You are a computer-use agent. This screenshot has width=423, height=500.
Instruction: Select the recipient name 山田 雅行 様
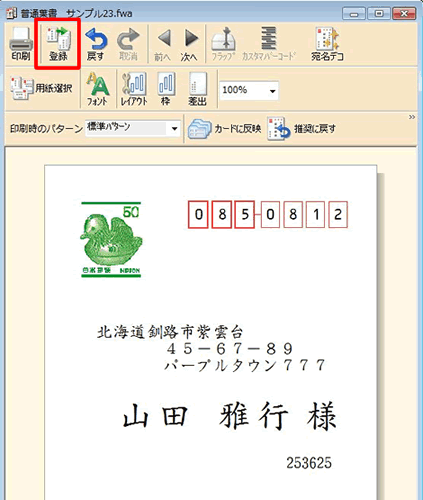229,416
